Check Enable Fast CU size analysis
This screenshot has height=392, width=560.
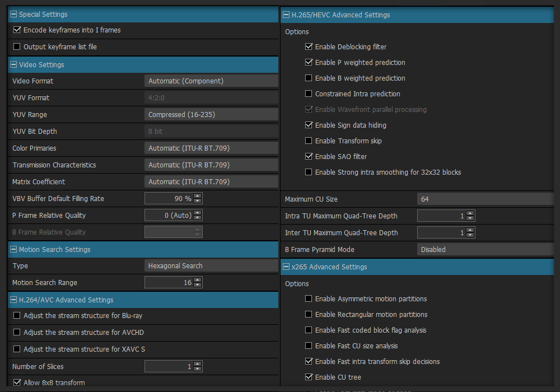click(309, 346)
